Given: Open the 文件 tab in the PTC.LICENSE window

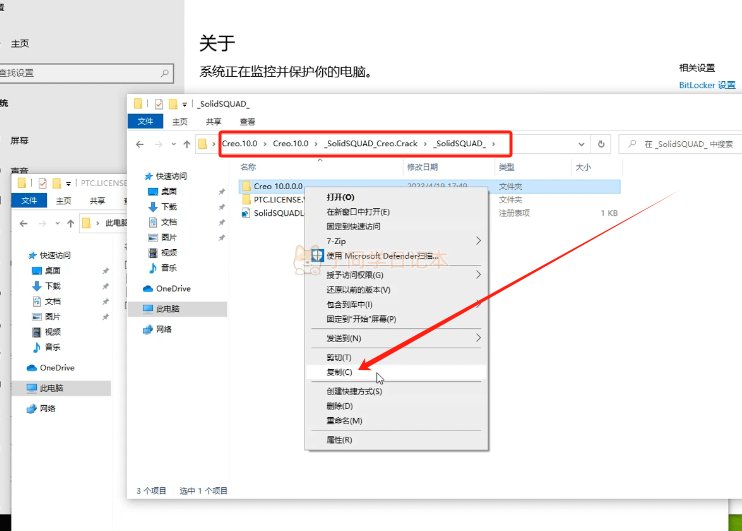Looking at the screenshot, I should 29,201.
